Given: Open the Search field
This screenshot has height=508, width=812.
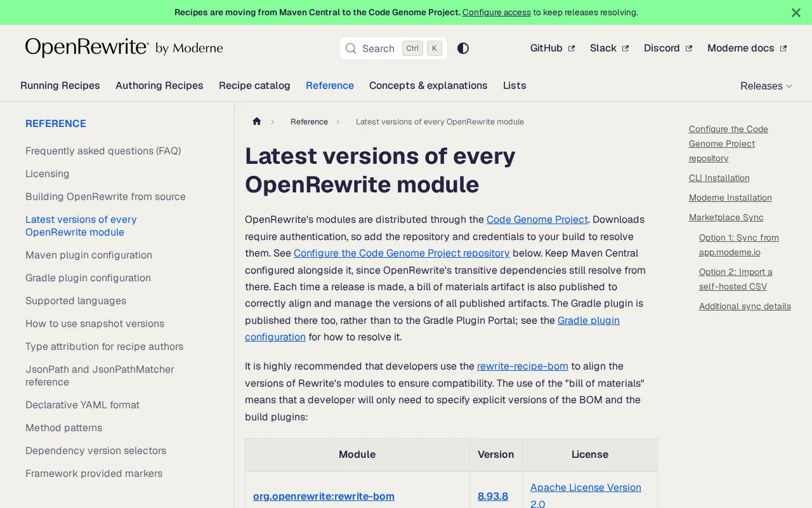Looking at the screenshot, I should (393, 48).
